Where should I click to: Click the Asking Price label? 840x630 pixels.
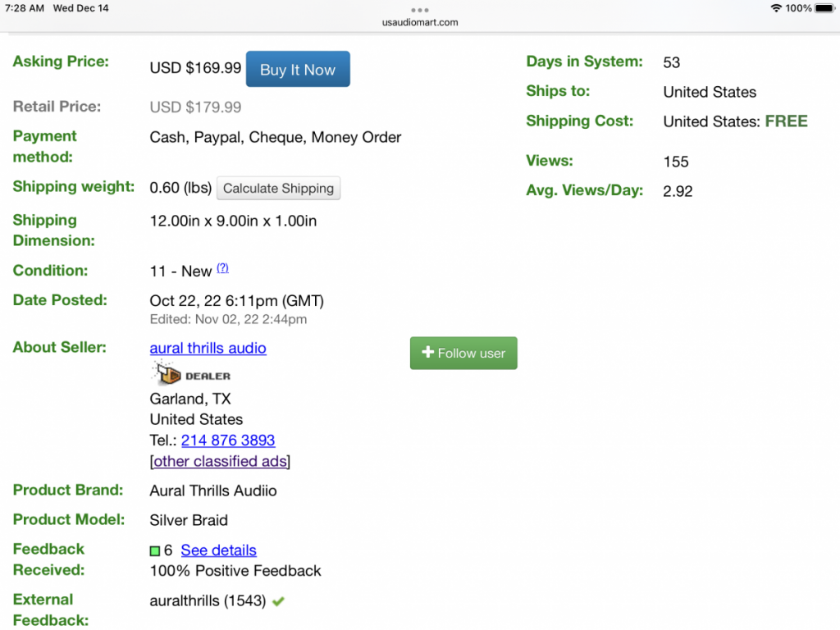[x=61, y=62]
